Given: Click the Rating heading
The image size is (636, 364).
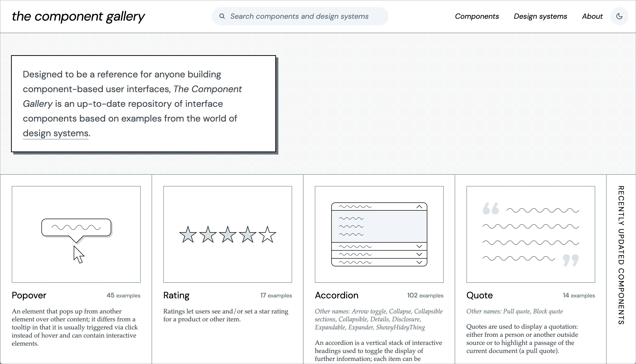Looking at the screenshot, I should click(176, 295).
